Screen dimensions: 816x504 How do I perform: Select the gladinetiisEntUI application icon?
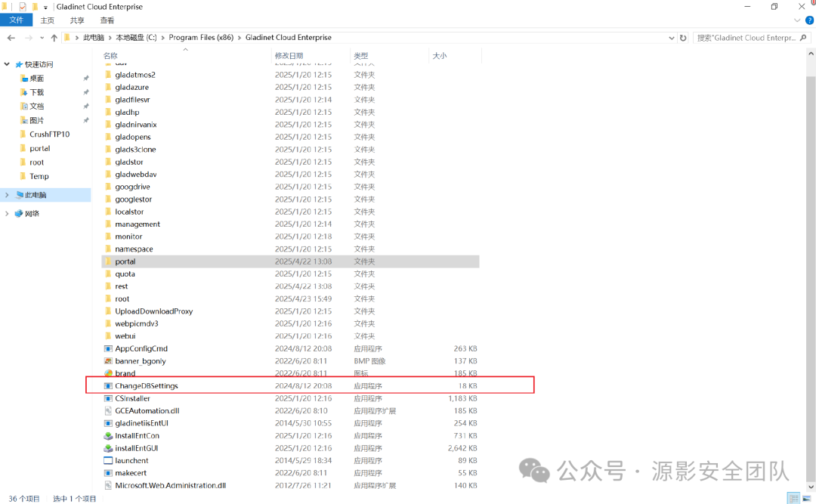pyautogui.click(x=108, y=423)
